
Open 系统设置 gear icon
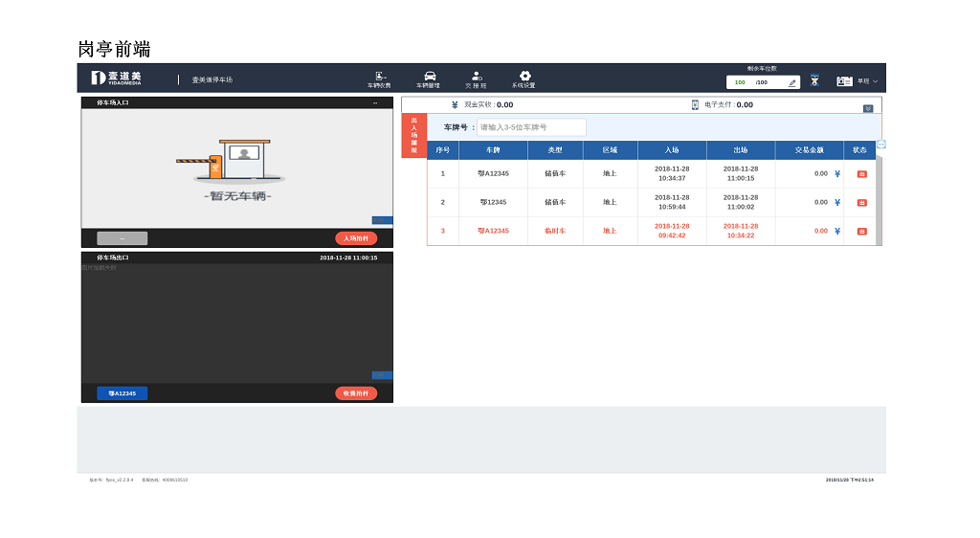point(524,77)
